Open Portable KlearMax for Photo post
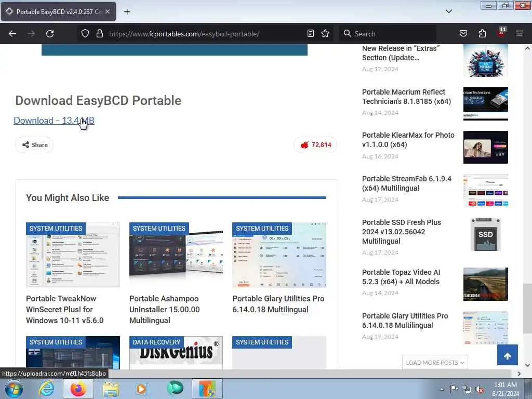532x399 pixels. (408, 140)
